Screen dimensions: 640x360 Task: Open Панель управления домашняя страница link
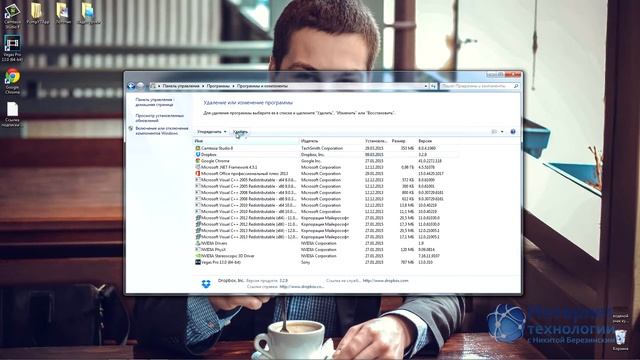(x=155, y=102)
